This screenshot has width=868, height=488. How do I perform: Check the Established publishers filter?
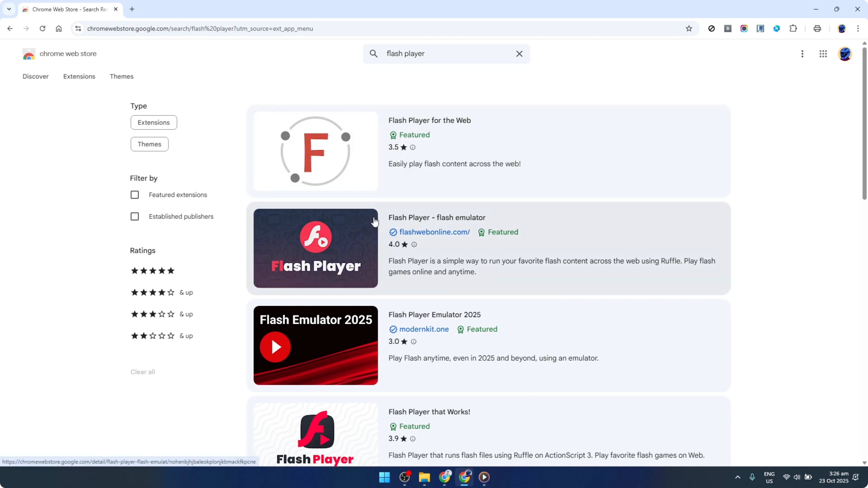(135, 216)
